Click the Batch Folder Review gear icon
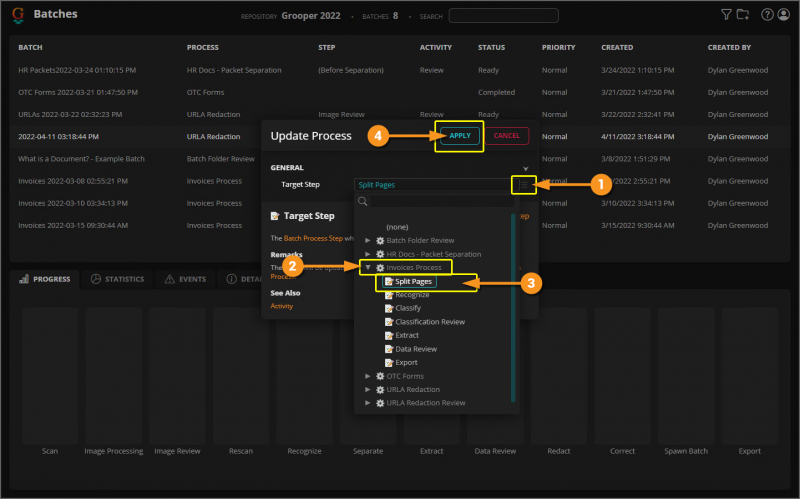 pyautogui.click(x=380, y=240)
